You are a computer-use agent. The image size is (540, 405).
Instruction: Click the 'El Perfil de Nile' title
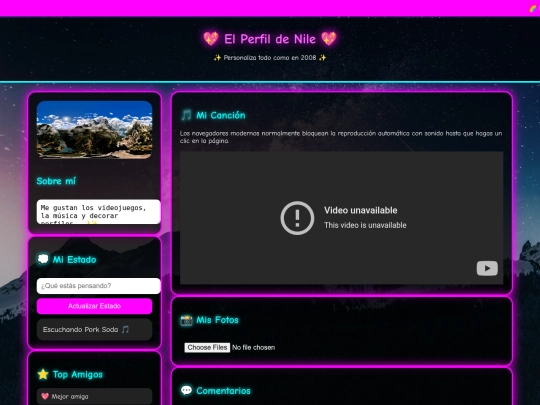(x=270, y=39)
